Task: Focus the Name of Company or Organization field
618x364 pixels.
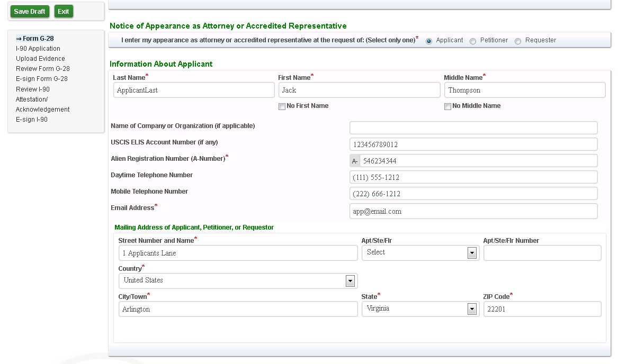Action: click(473, 128)
